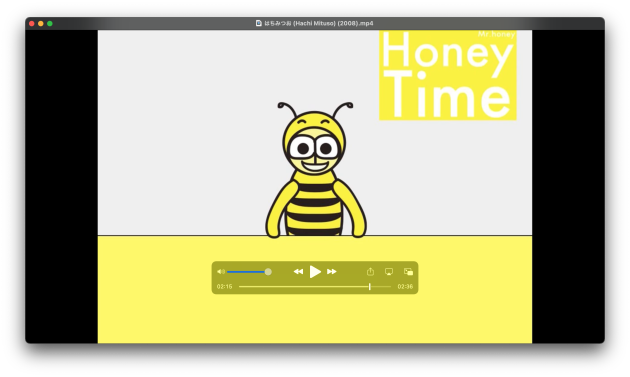Close the video window with red button
630x377 pixels.
32,24
